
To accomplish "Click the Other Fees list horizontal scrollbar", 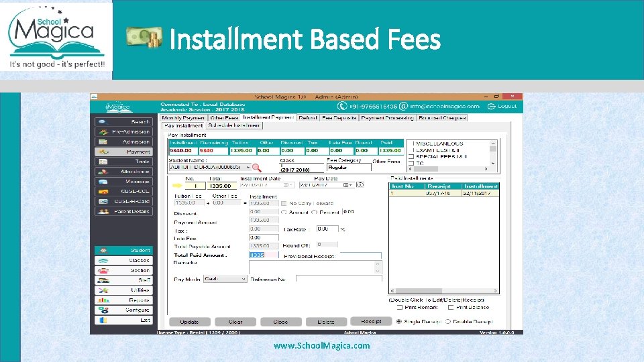I will 448,169.
